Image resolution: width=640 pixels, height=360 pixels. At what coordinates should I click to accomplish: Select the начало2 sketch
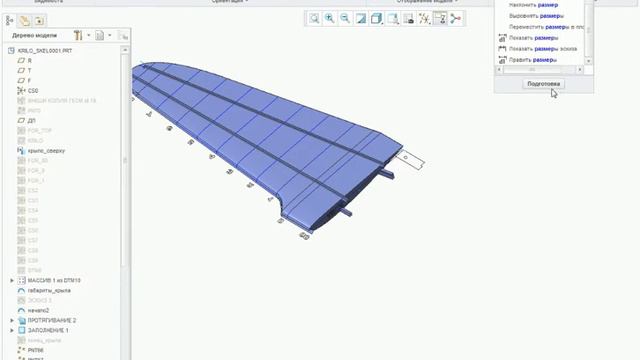pyautogui.click(x=38, y=311)
